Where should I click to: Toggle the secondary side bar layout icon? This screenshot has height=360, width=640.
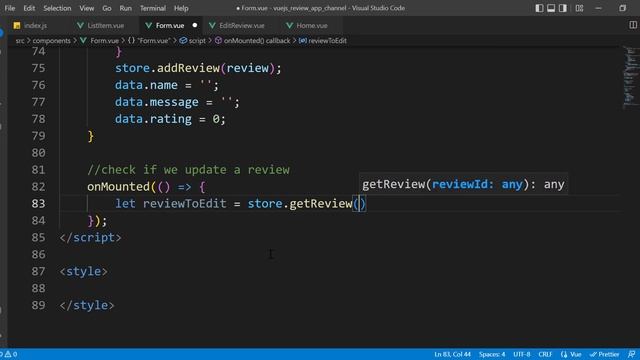point(563,8)
